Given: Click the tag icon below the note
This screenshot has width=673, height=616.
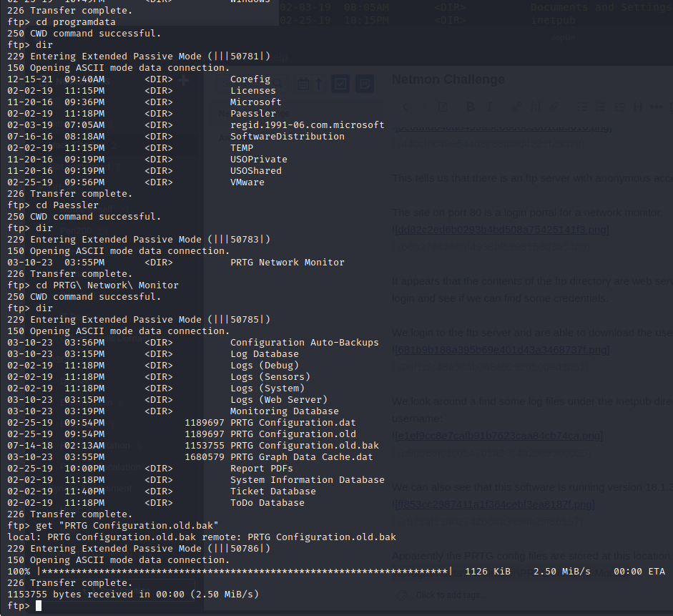Looking at the screenshot, I should point(401,595).
